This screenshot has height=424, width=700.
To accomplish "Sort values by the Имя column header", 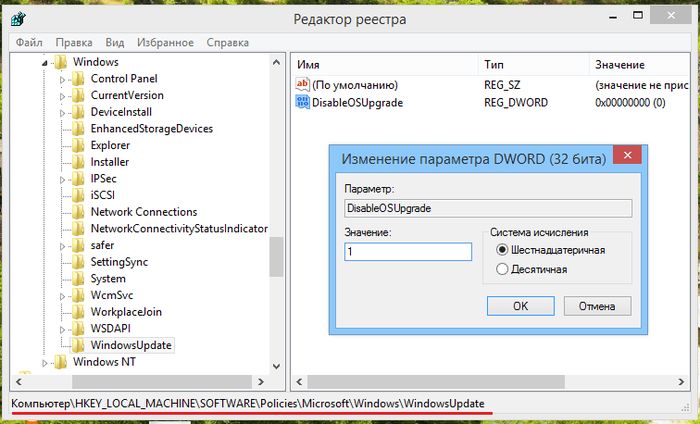I will [384, 65].
